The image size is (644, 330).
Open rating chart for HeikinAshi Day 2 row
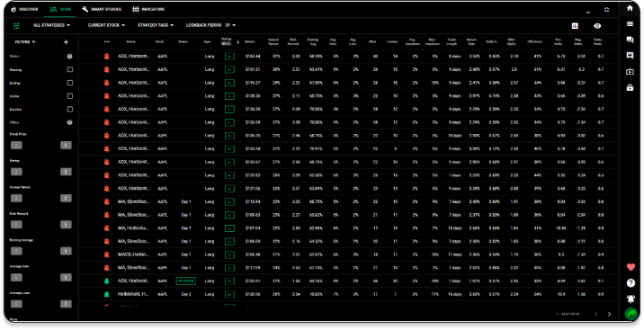tap(229, 294)
